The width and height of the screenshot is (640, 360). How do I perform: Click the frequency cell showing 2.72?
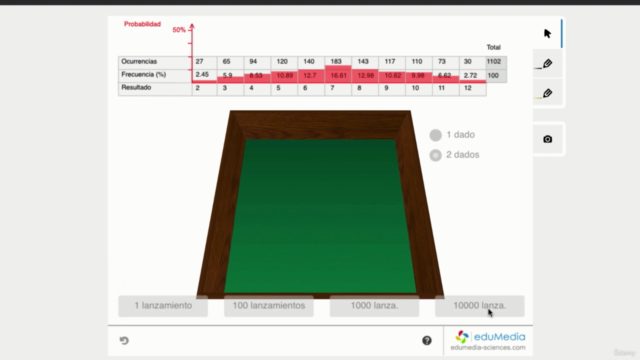473,76
